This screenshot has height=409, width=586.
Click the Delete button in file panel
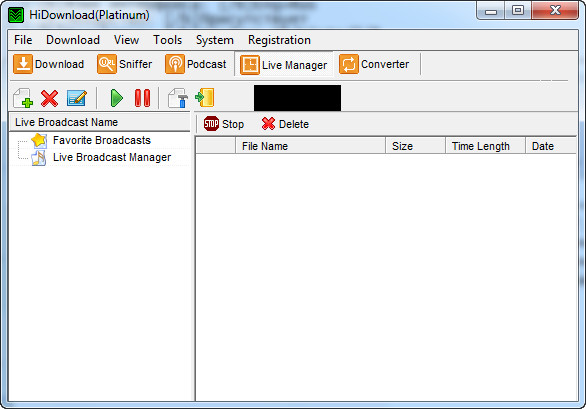[x=285, y=124]
